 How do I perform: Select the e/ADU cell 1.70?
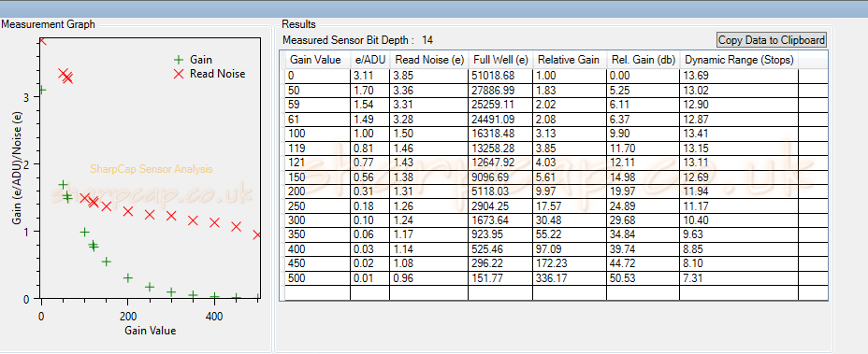tap(369, 91)
